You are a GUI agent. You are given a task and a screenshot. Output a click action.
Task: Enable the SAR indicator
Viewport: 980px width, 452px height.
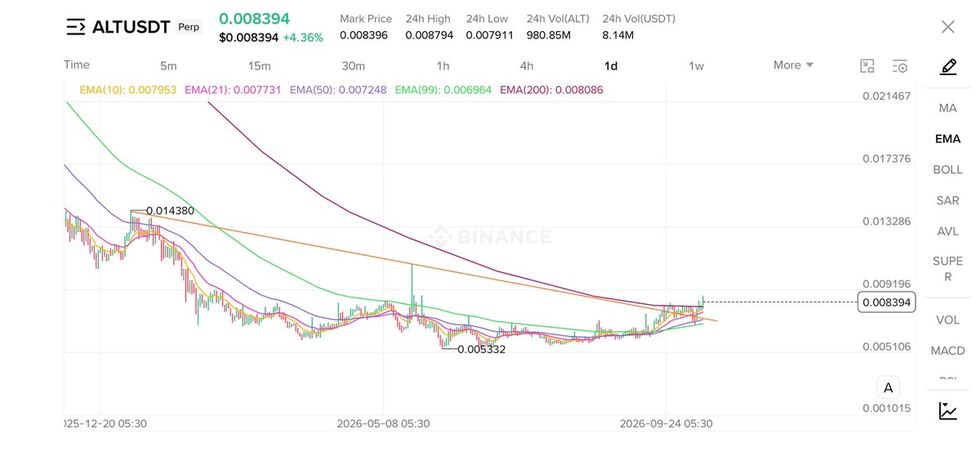pyautogui.click(x=947, y=200)
